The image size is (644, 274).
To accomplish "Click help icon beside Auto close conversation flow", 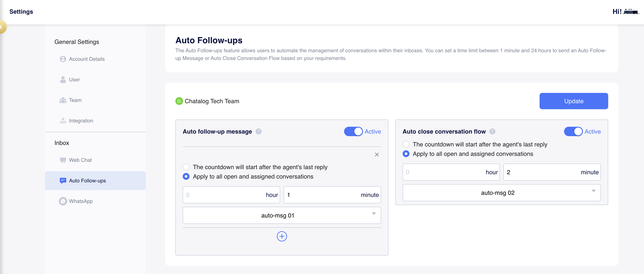I will tap(492, 131).
